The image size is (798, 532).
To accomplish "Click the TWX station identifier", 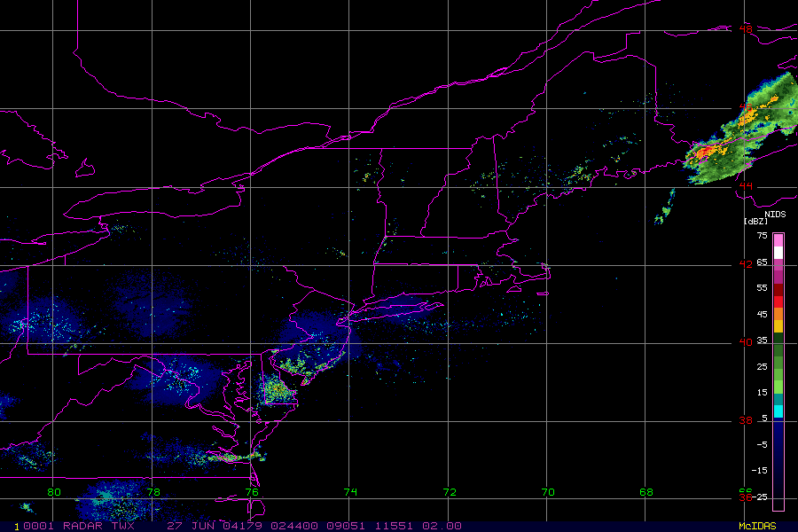I will coord(122,526).
